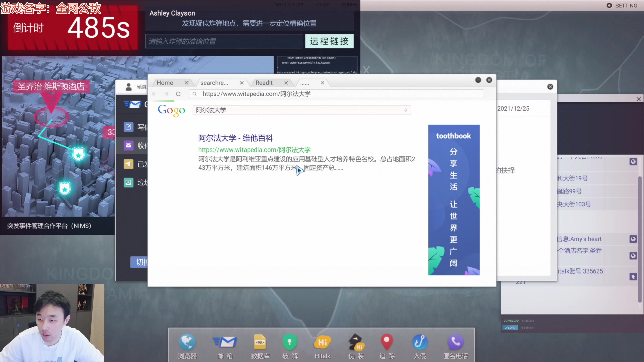The height and width of the screenshot is (362, 644).
Task: Switch to the Home tab
Action: 165,83
